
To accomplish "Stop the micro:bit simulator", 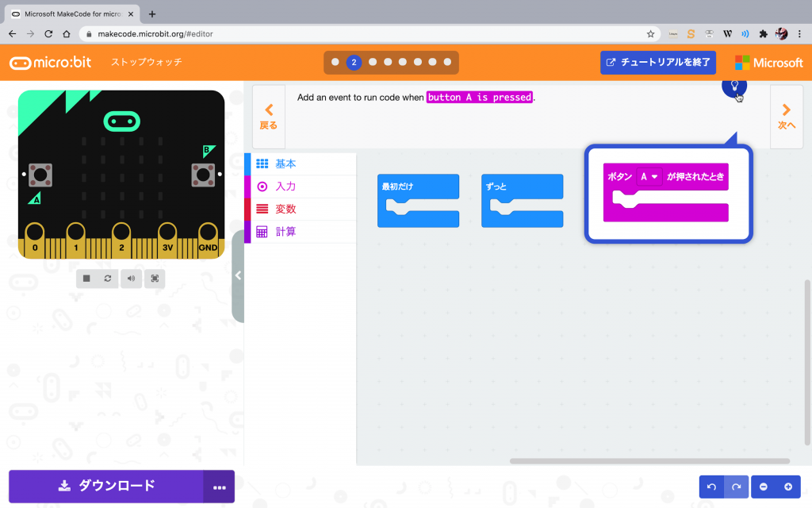I will (x=86, y=279).
